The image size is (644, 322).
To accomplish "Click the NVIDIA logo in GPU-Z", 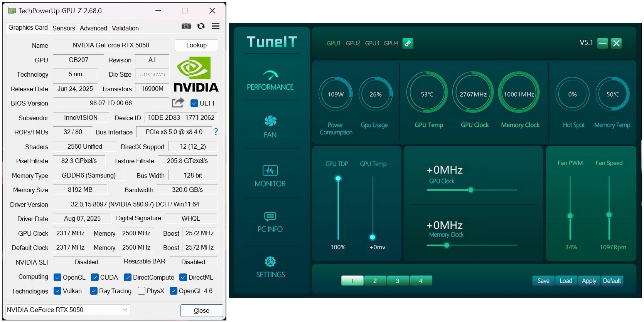I will click(196, 74).
